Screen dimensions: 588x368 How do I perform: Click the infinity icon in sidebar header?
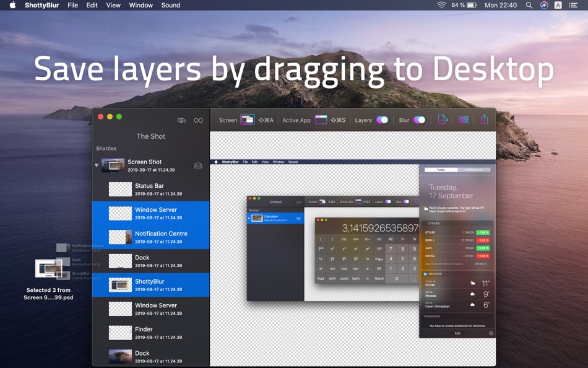coord(199,120)
